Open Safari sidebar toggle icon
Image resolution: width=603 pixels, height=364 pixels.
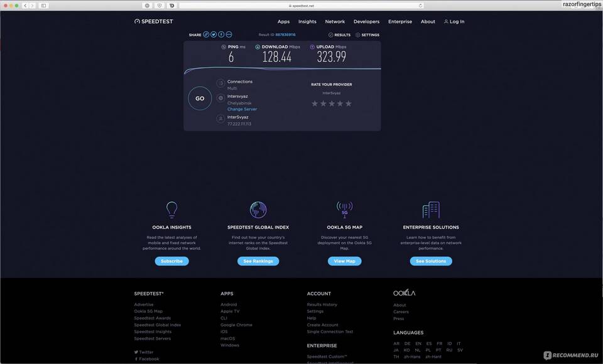point(43,6)
